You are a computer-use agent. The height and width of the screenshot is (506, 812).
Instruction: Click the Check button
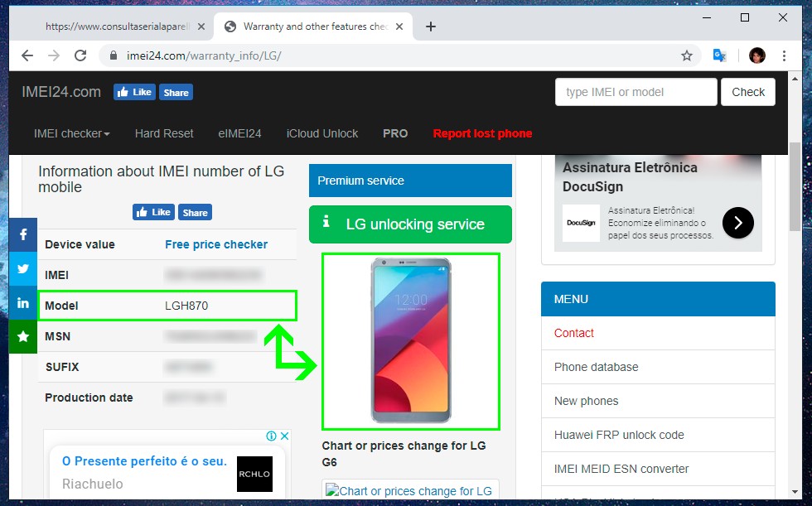[747, 92]
